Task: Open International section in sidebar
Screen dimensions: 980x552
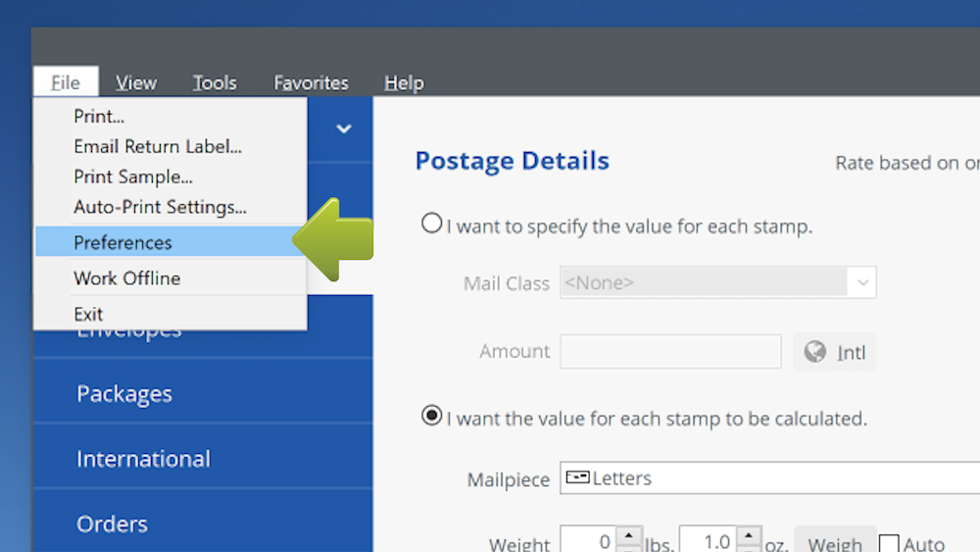Action: click(143, 459)
